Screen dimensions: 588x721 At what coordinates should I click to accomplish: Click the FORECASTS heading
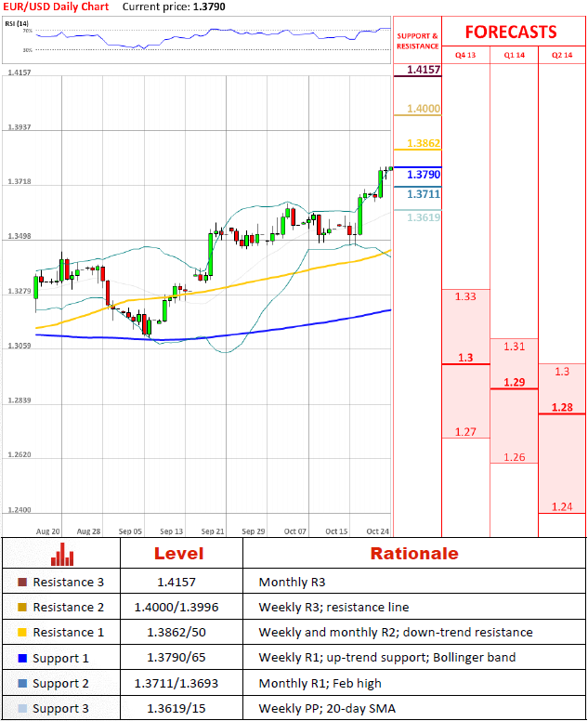pos(511,32)
